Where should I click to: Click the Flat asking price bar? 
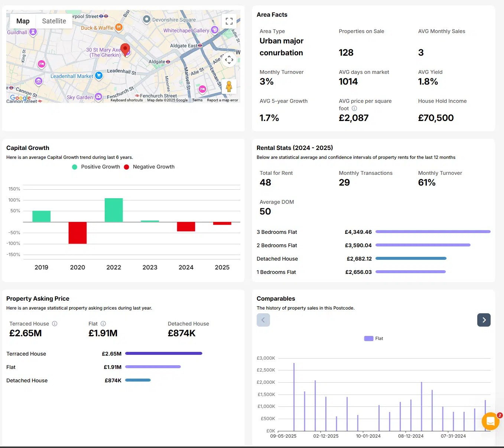tap(153, 367)
